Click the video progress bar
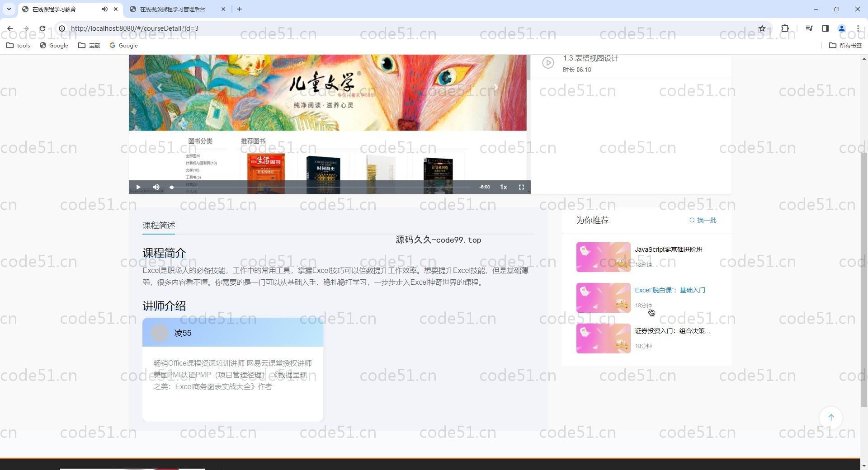This screenshot has width=868, height=470. [321, 187]
